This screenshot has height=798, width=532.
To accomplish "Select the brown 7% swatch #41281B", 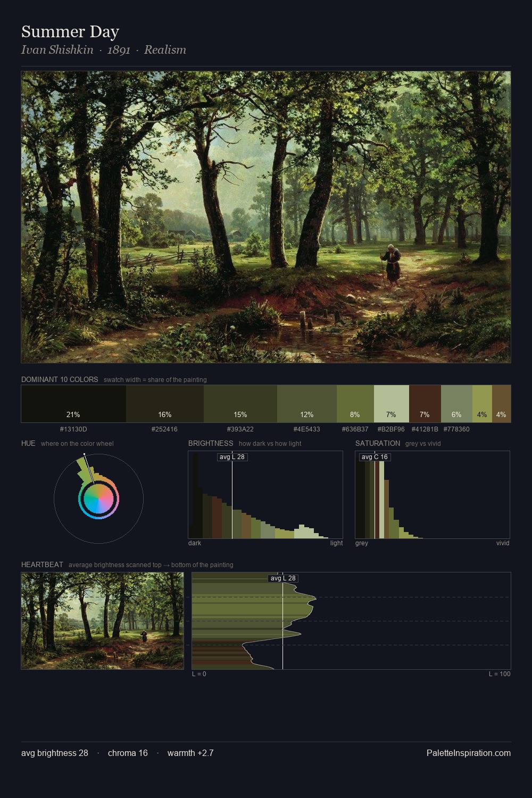I will point(425,404).
